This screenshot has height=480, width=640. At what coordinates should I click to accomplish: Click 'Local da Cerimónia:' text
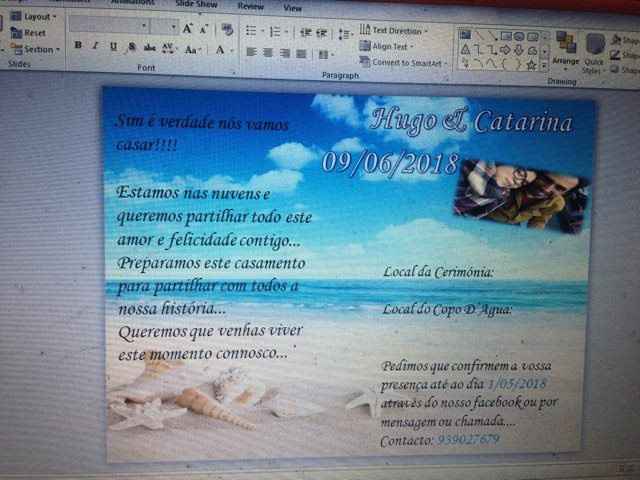point(438,272)
